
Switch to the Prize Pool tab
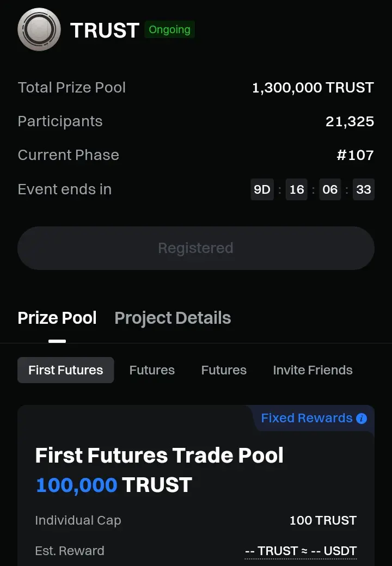(x=57, y=318)
